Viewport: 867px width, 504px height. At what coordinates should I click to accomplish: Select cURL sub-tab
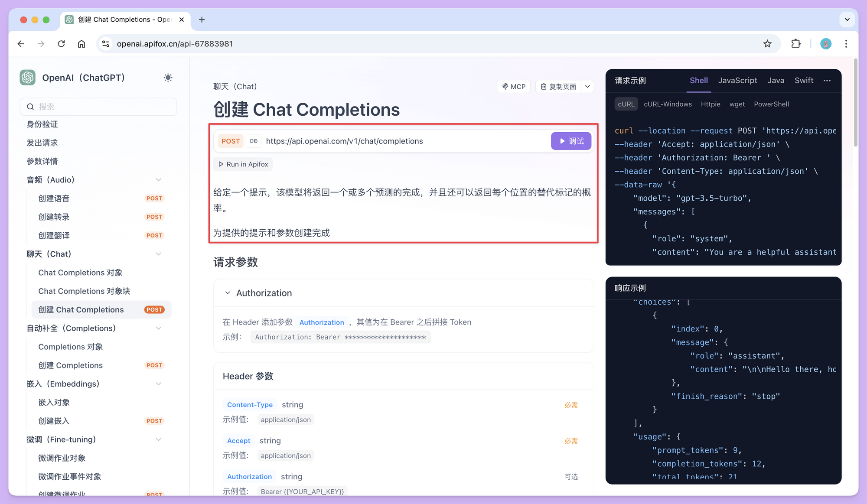626,104
